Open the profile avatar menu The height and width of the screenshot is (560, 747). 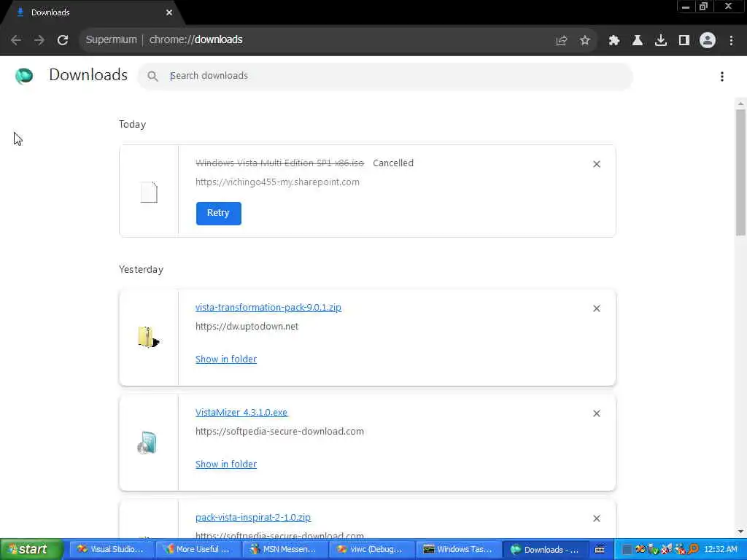[x=708, y=41]
